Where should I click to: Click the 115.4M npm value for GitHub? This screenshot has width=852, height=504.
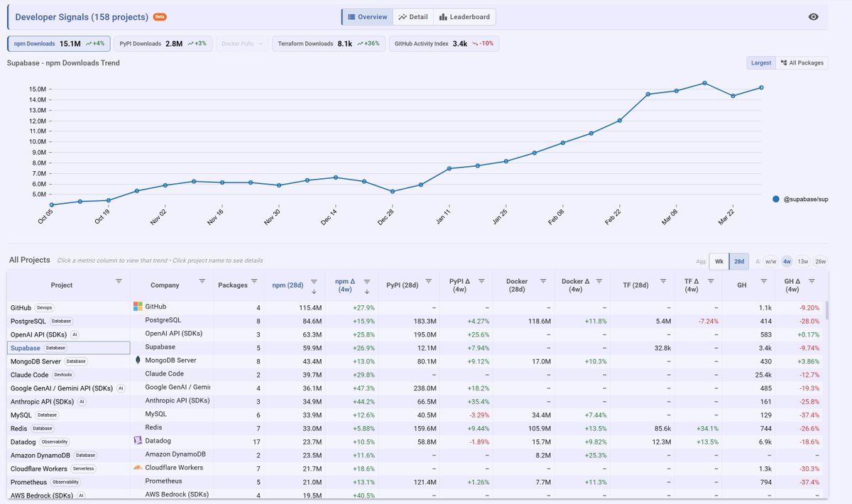pyautogui.click(x=310, y=308)
